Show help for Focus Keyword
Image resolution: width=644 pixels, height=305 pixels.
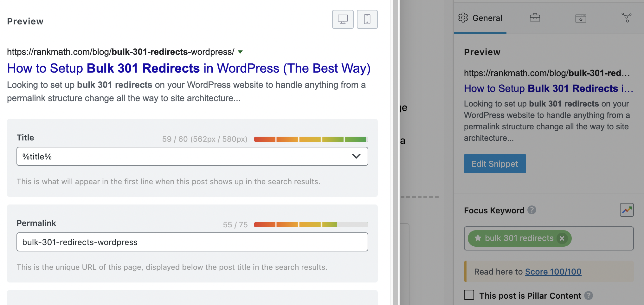[x=532, y=210]
